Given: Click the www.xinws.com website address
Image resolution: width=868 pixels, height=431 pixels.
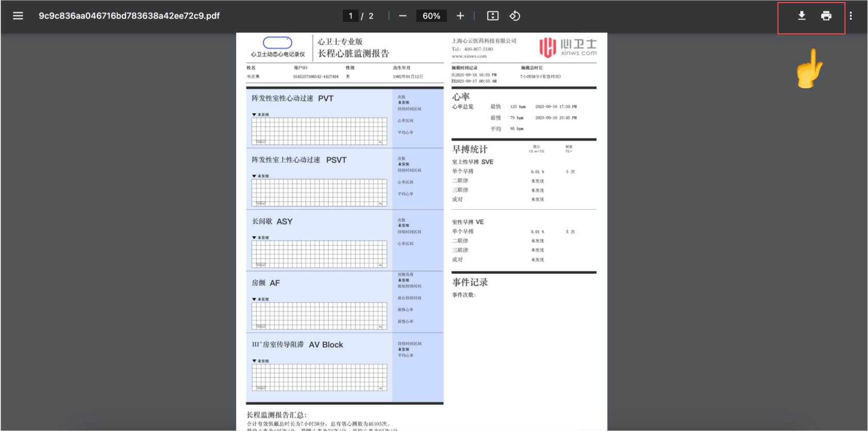Looking at the screenshot, I should [469, 56].
